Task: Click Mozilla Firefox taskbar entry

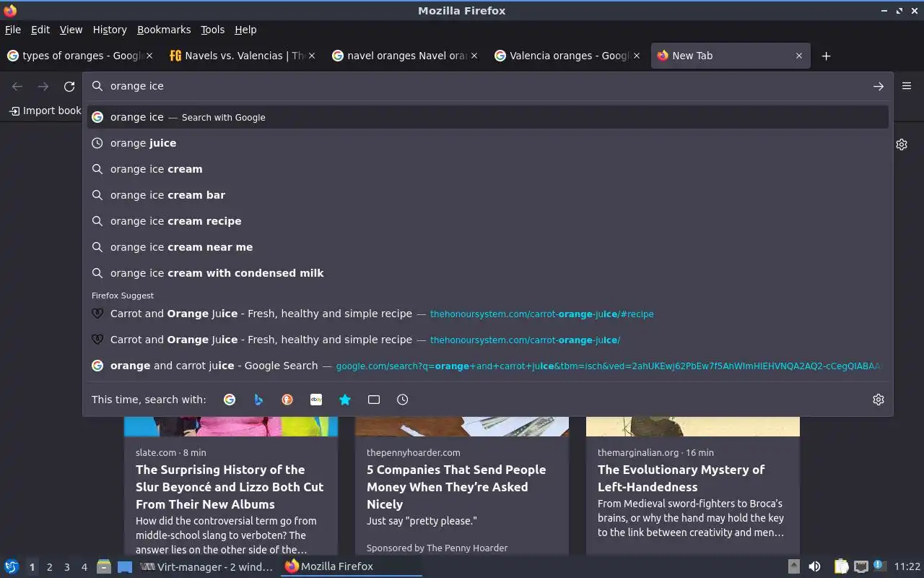Action: 352,567
